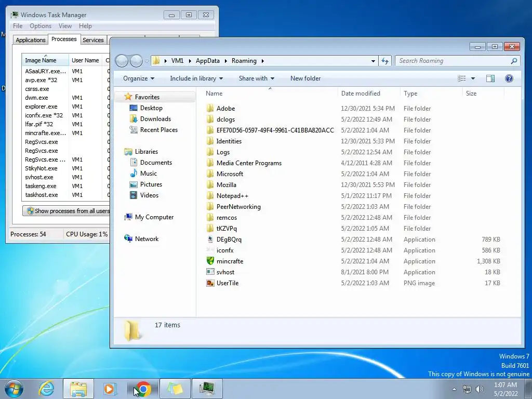
Task: Click Show processes from all users button
Action: 67,211
